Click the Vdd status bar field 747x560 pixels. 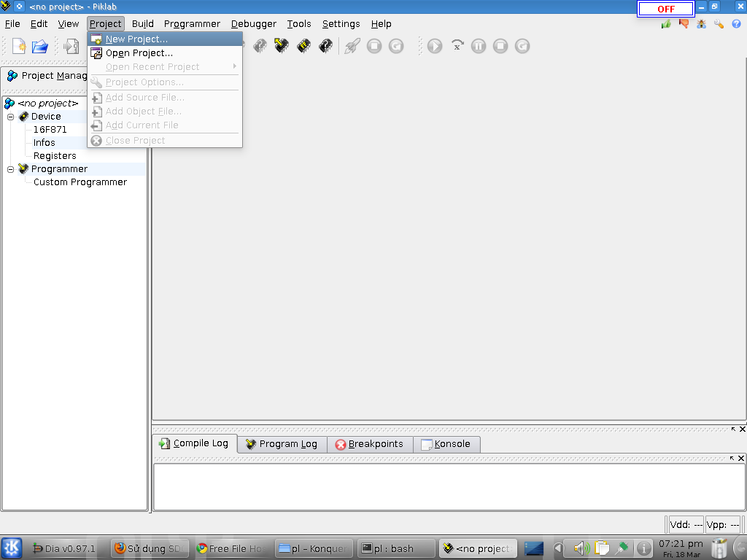(x=686, y=525)
